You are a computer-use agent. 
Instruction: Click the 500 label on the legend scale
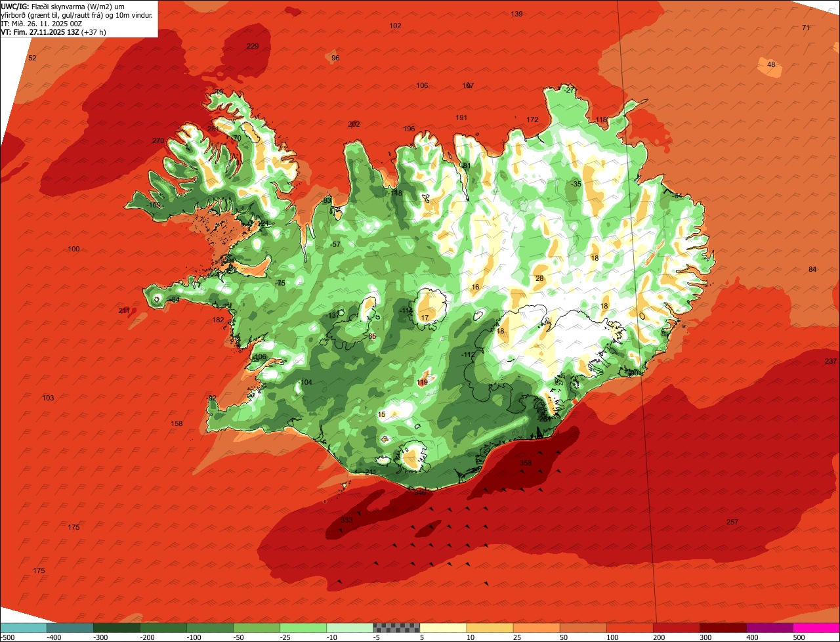click(x=799, y=637)
